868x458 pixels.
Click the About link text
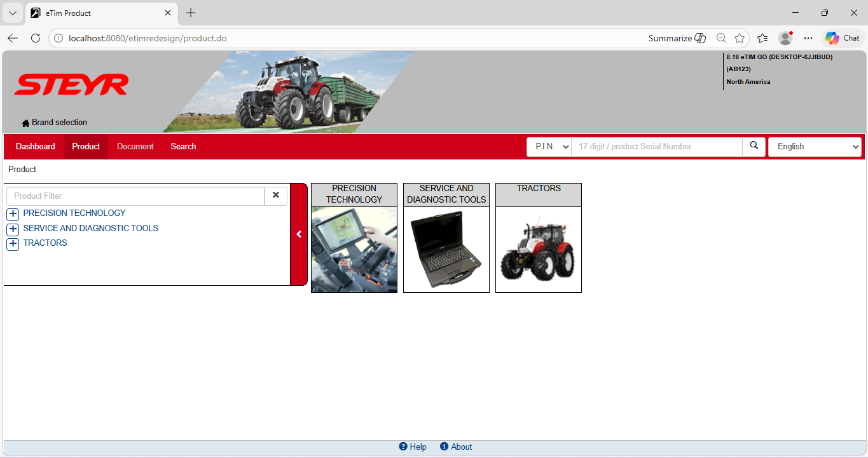pos(462,447)
